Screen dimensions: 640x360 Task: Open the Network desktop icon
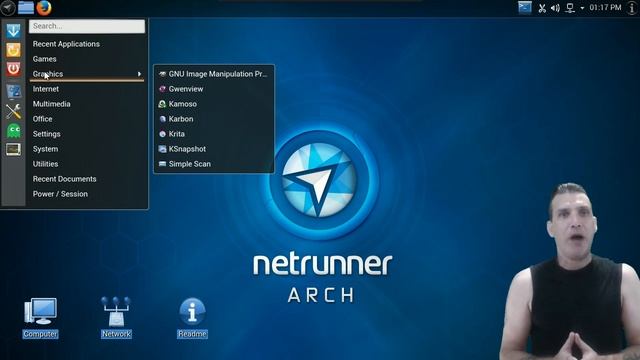pos(116,312)
